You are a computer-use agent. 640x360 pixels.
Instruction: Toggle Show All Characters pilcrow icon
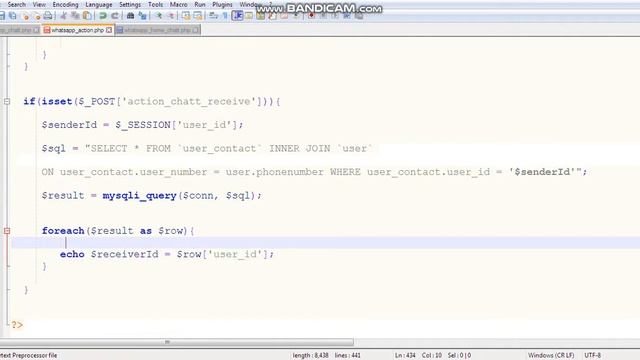225,16
